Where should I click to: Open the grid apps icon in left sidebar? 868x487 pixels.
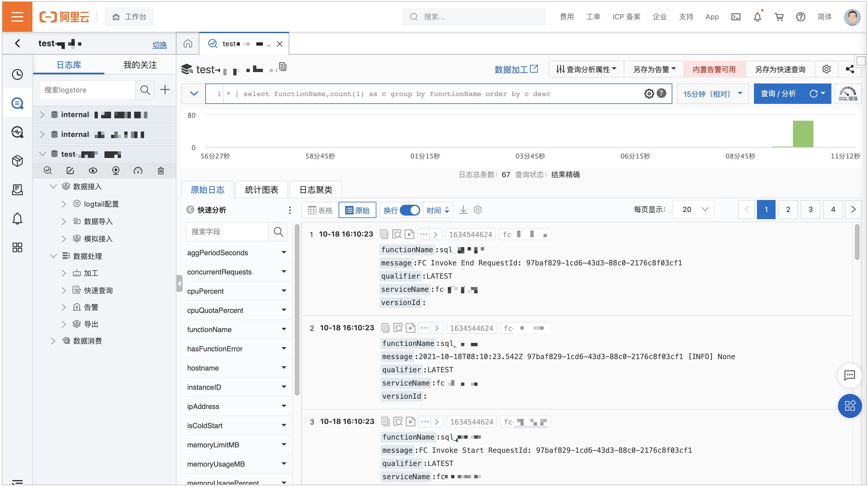point(17,247)
